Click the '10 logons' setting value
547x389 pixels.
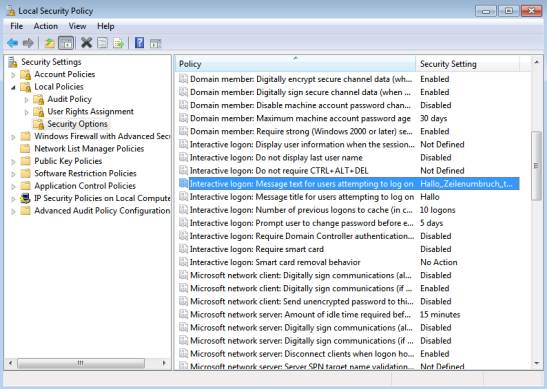coord(437,210)
